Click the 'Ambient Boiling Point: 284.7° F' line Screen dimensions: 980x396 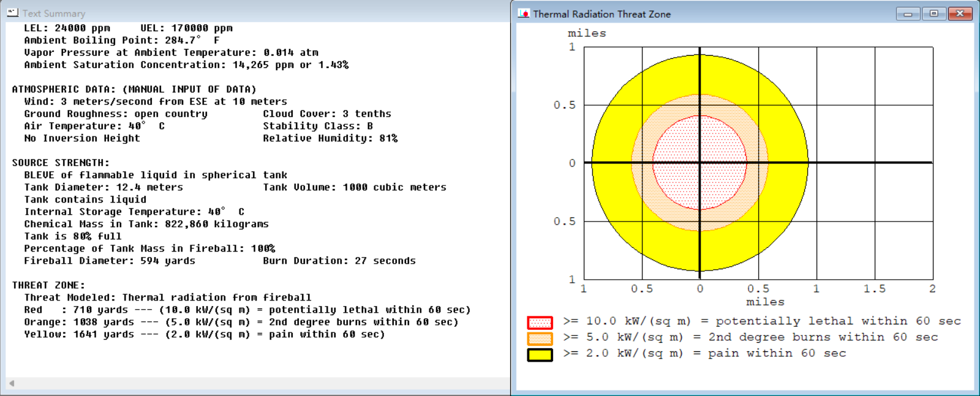tap(122, 40)
